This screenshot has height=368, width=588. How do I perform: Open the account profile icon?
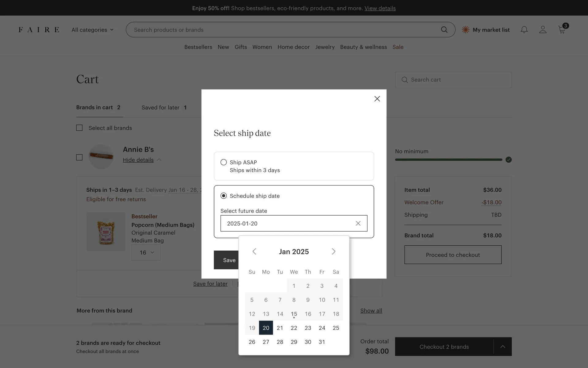point(543,30)
